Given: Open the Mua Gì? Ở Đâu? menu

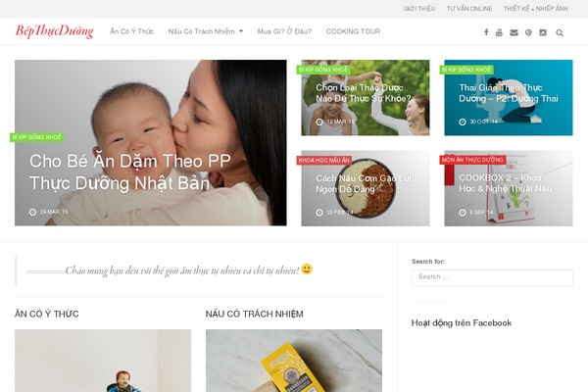Looking at the screenshot, I should pos(284,31).
